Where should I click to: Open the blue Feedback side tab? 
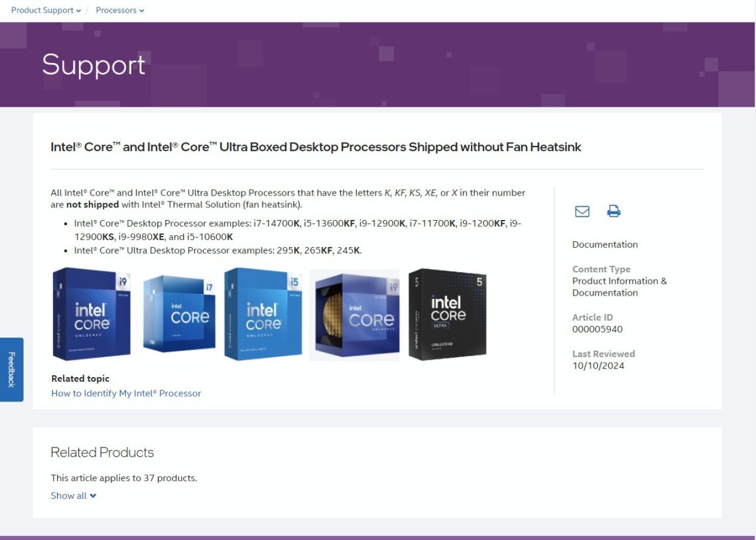click(x=11, y=370)
